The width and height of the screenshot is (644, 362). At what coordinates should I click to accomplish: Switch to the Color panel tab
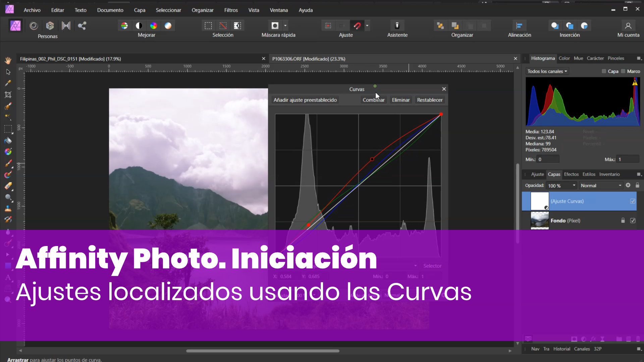[x=564, y=58]
